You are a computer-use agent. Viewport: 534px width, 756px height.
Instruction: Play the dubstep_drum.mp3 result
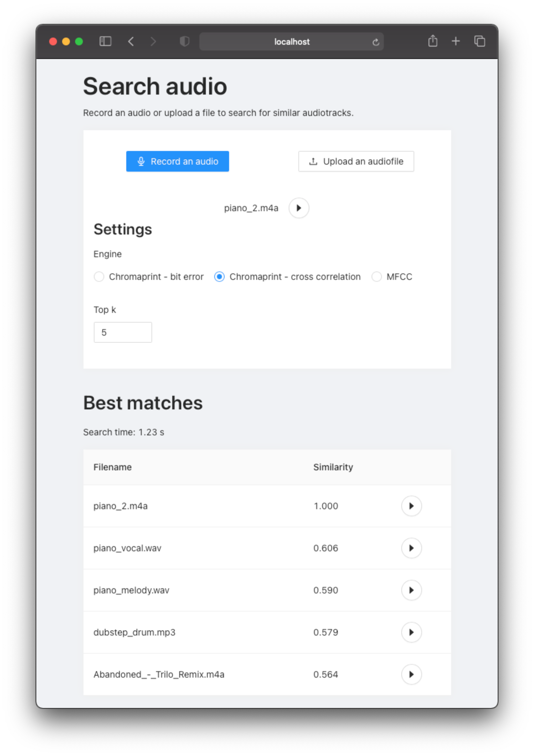411,632
